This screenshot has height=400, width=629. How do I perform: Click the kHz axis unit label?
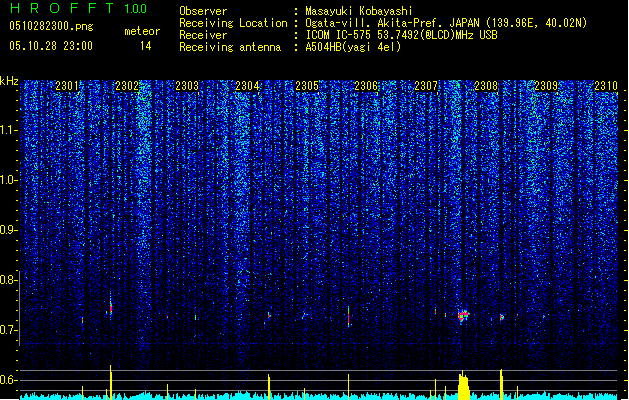9,81
